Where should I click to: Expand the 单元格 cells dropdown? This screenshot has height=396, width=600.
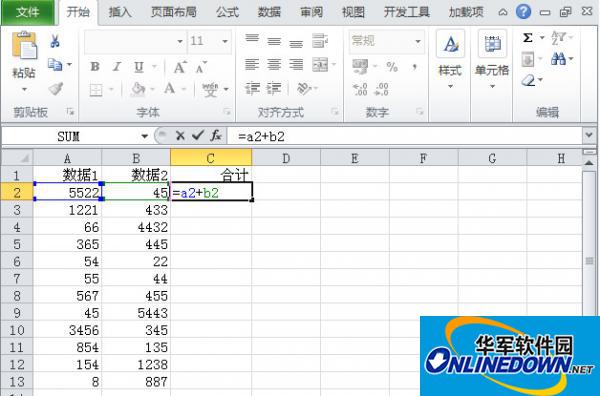[492, 87]
